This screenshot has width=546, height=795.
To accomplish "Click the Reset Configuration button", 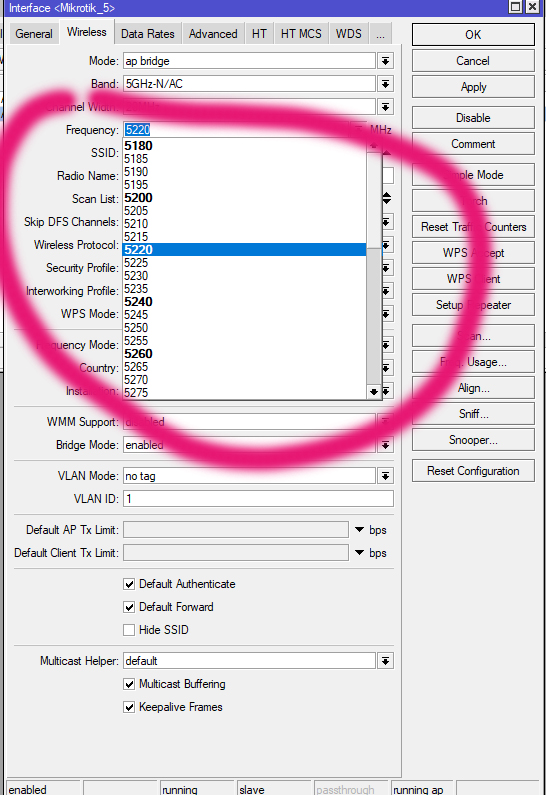I will click(473, 471).
